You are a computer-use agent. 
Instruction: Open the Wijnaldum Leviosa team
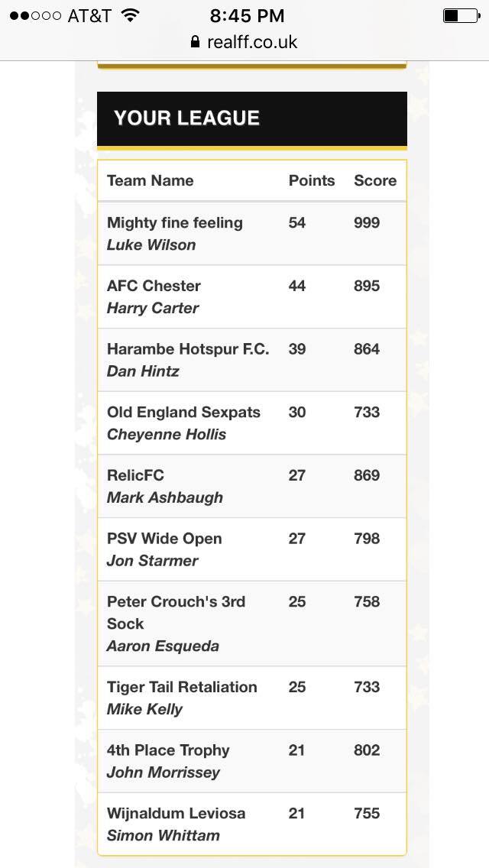[252, 824]
